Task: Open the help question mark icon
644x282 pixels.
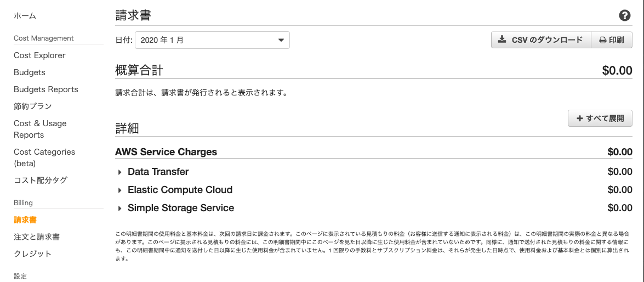Action: pos(624,16)
